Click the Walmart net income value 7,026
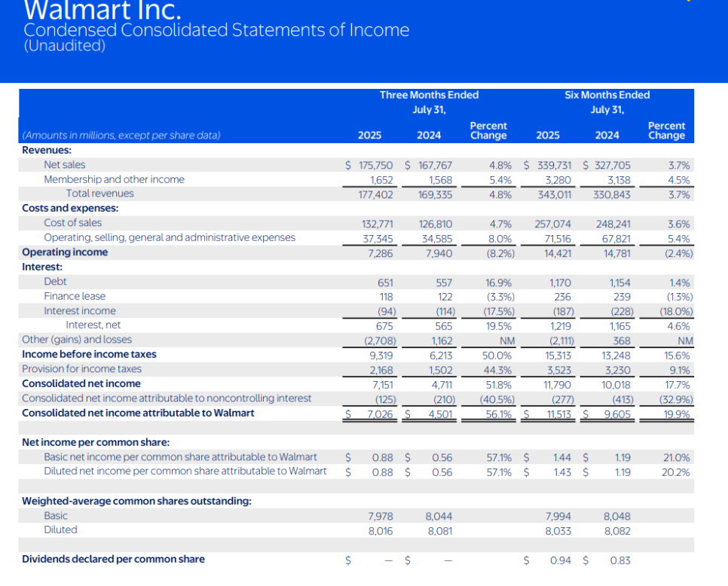Image resolution: width=728 pixels, height=586 pixels. point(380,414)
